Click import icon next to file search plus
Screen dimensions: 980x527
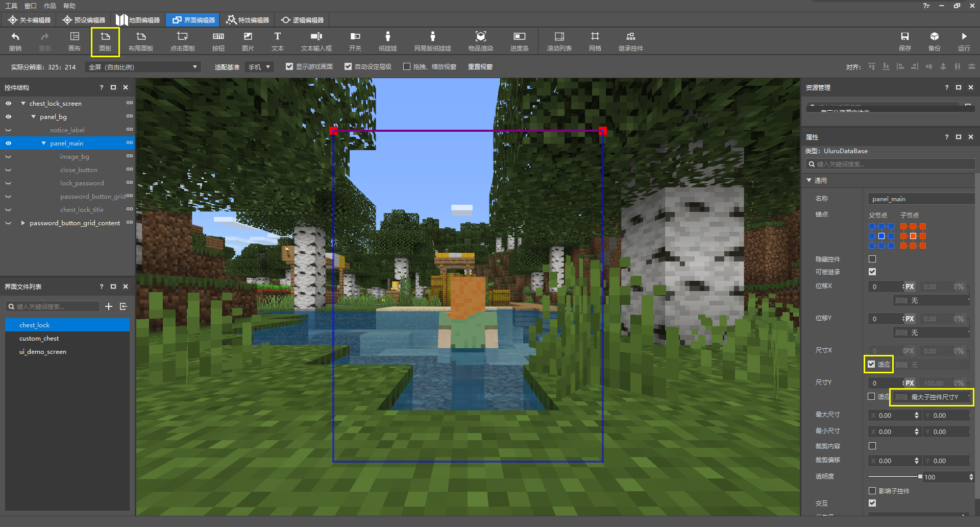(123, 306)
